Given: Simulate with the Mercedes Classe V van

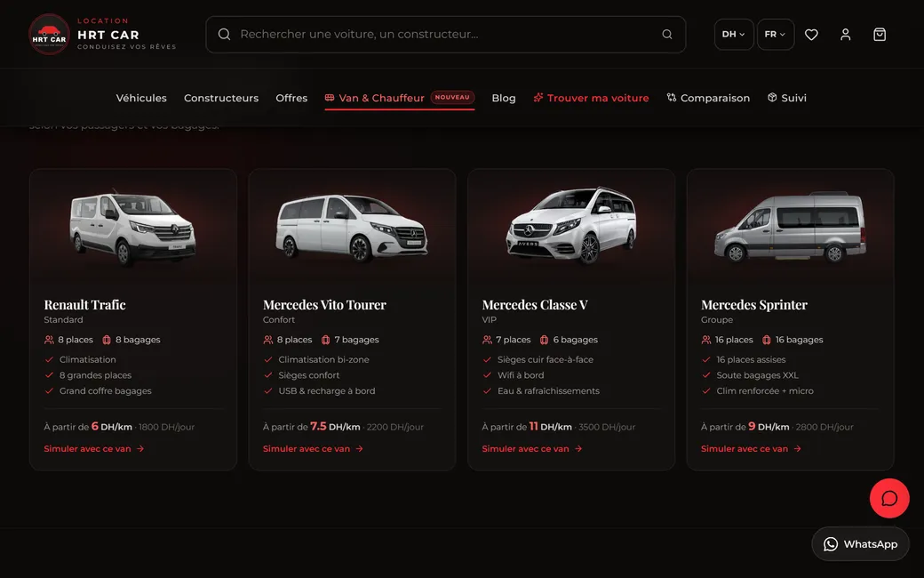Looking at the screenshot, I should point(532,449).
